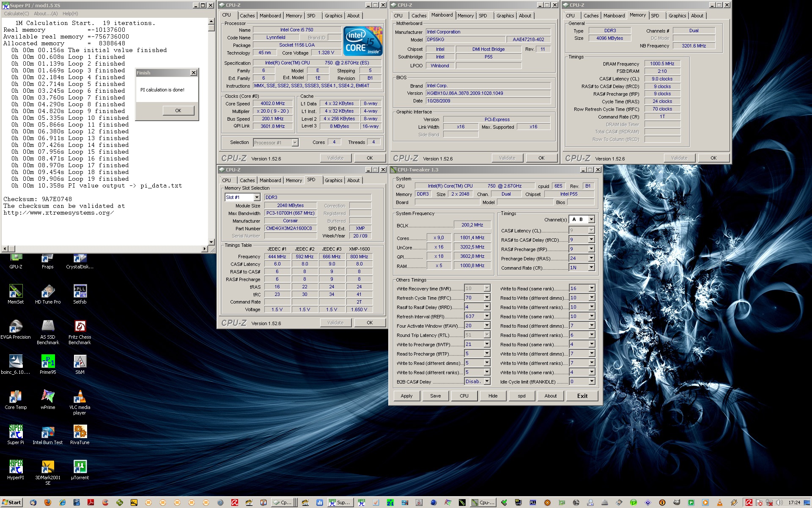Image resolution: width=812 pixels, height=508 pixels.
Task: Click Super PI vertical scrollbar down arrow
Action: (211, 242)
